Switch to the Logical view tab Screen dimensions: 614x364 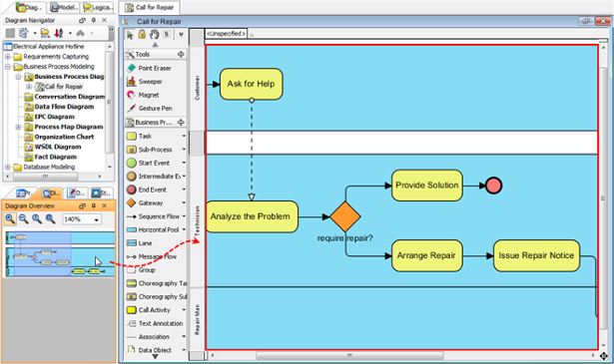(97, 7)
